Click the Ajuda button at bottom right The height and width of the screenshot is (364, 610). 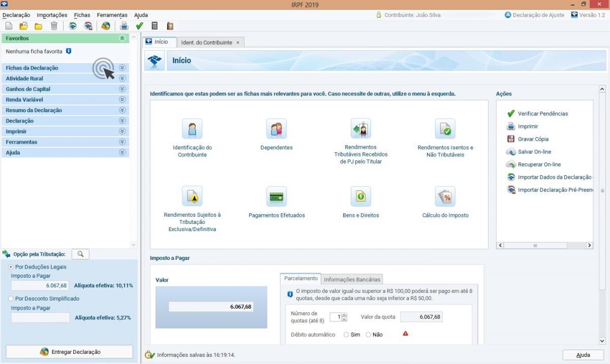[583, 355]
